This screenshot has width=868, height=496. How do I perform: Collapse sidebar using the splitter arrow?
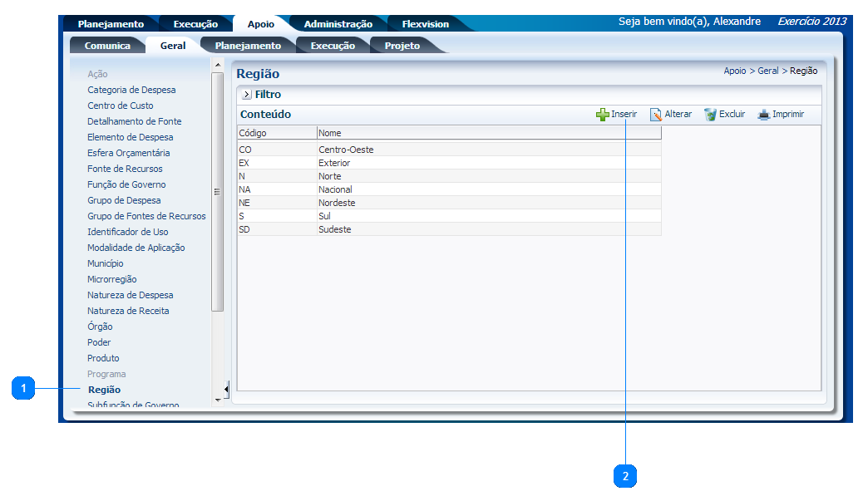click(x=226, y=389)
